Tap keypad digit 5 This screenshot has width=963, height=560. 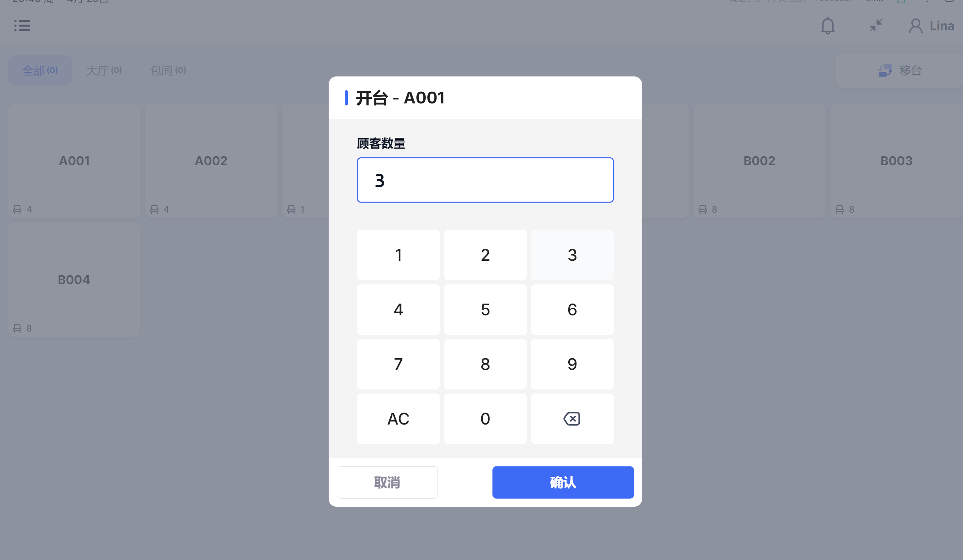point(485,309)
